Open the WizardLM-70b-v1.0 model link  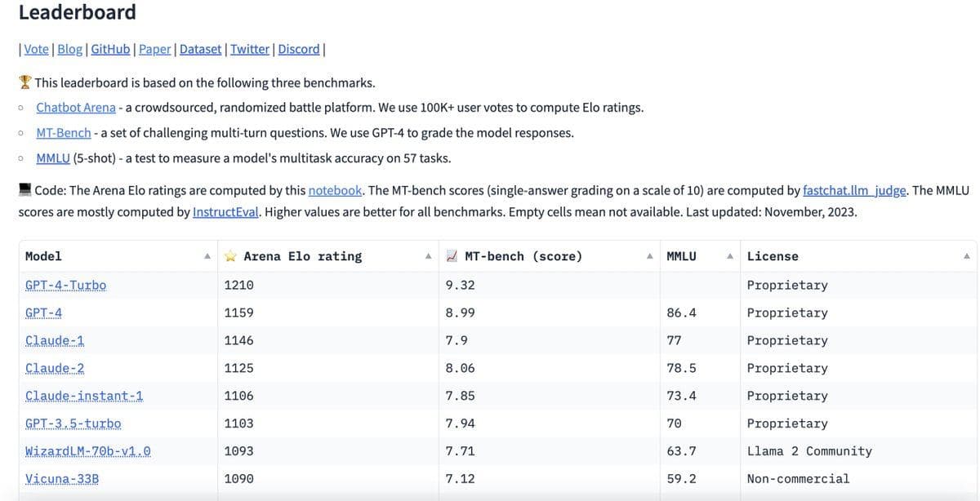(88, 451)
